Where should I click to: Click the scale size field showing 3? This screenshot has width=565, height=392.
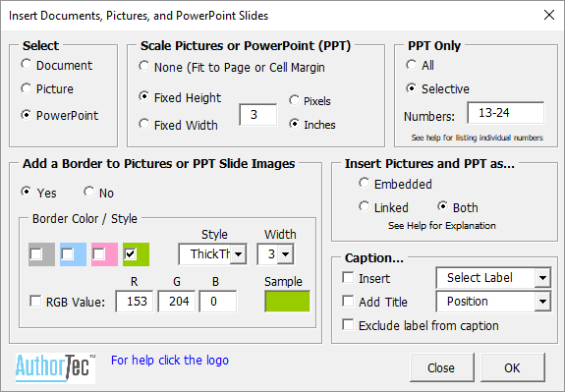(x=258, y=115)
